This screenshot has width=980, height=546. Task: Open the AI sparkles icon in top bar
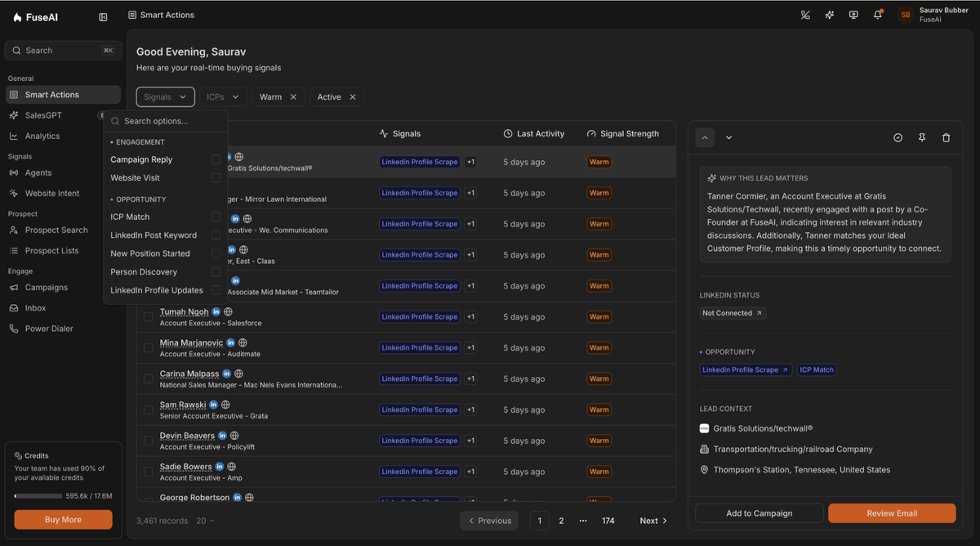coord(830,15)
